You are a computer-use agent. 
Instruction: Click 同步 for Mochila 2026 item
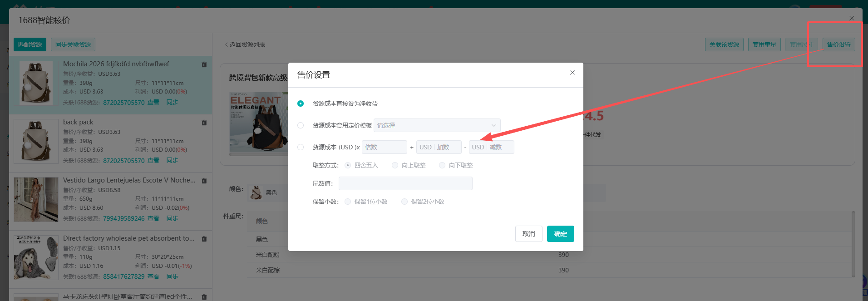173,103
